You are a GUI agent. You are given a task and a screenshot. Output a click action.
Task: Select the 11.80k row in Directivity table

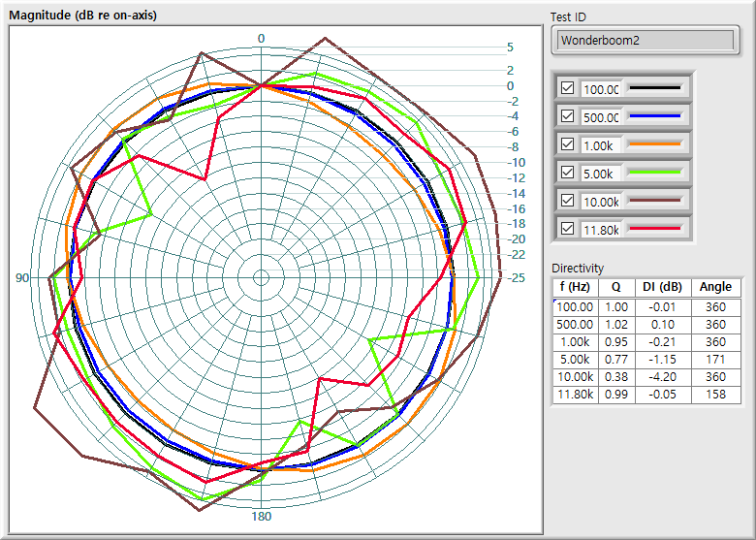click(x=647, y=394)
